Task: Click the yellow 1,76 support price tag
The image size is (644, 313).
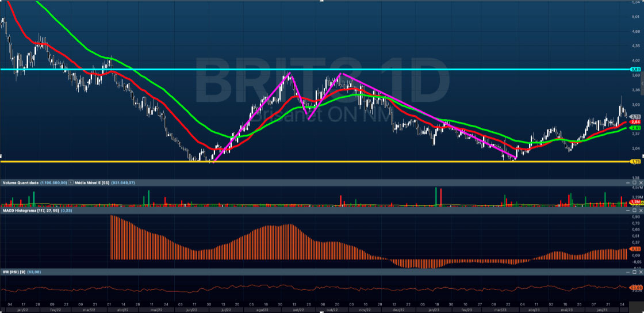Action: (635, 162)
